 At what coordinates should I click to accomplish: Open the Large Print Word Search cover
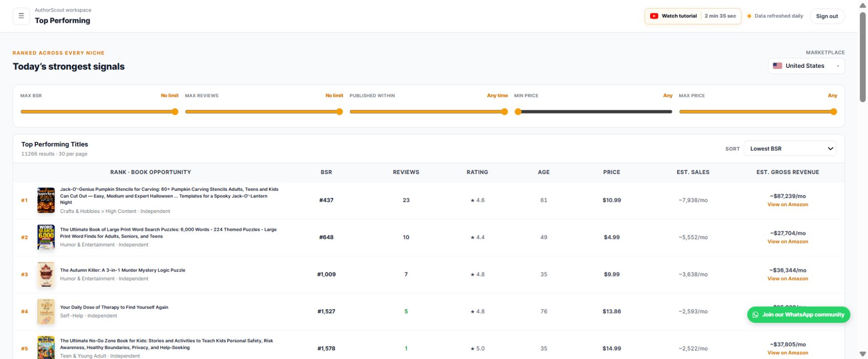[x=46, y=237]
